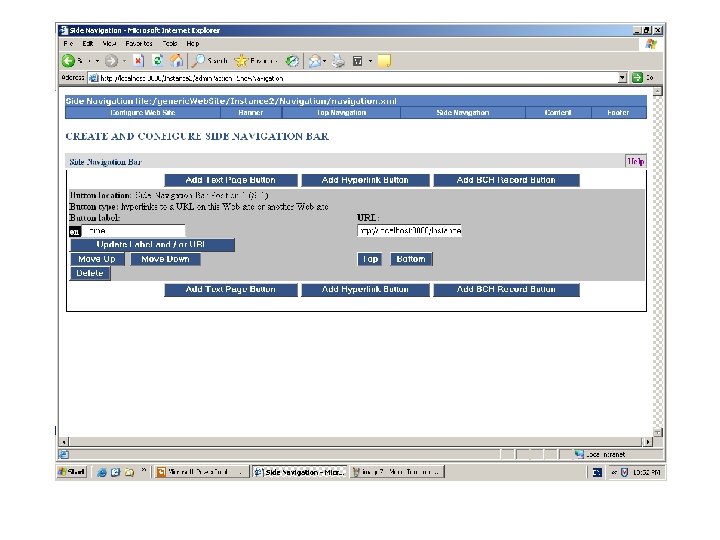Viewport: 720px width, 540px height.
Task: Open Favorites via the star icon
Action: 241,61
